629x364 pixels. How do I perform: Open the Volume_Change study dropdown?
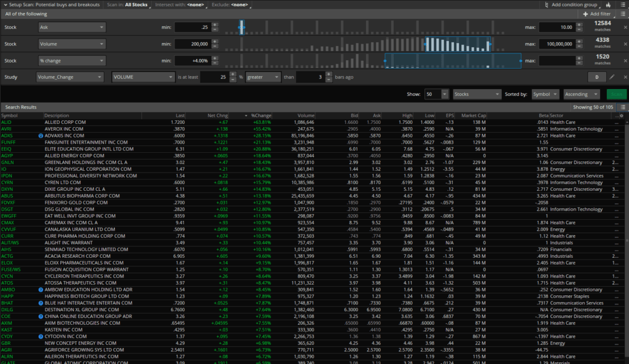(x=70, y=77)
